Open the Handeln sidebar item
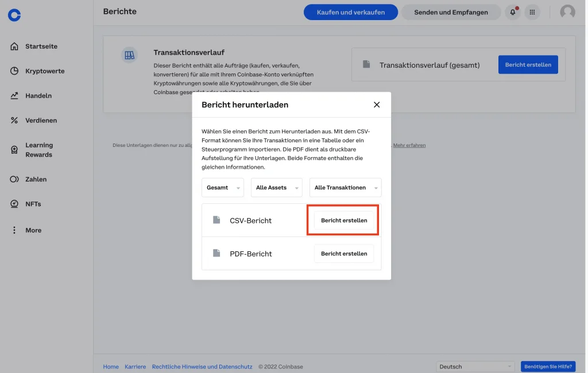Screen dimensions: 588x373 pyautogui.click(x=38, y=96)
